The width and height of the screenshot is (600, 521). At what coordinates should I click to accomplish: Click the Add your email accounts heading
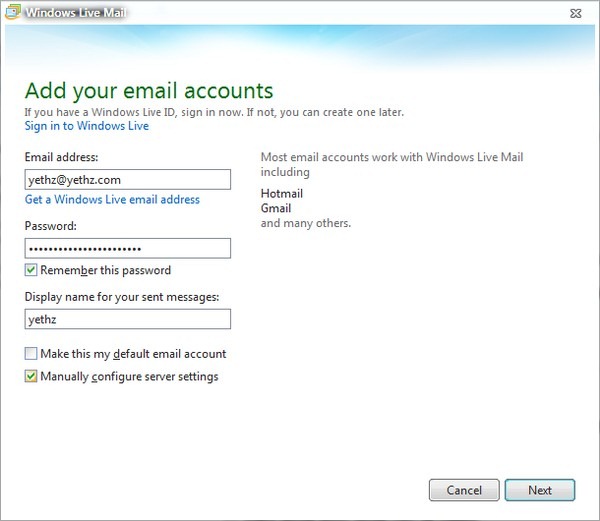click(148, 90)
